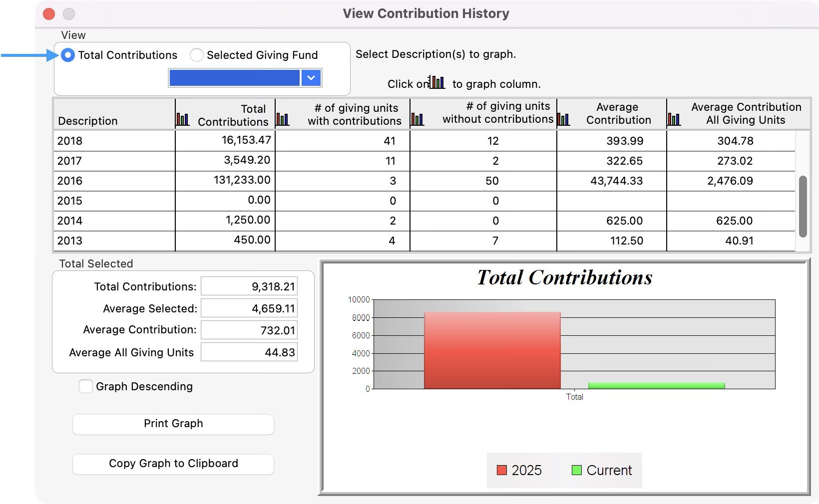Screen dimensions: 819x504
Task: Graph the 'Average Contribution All Giving Units' column via its icon
Action: pyautogui.click(x=674, y=119)
